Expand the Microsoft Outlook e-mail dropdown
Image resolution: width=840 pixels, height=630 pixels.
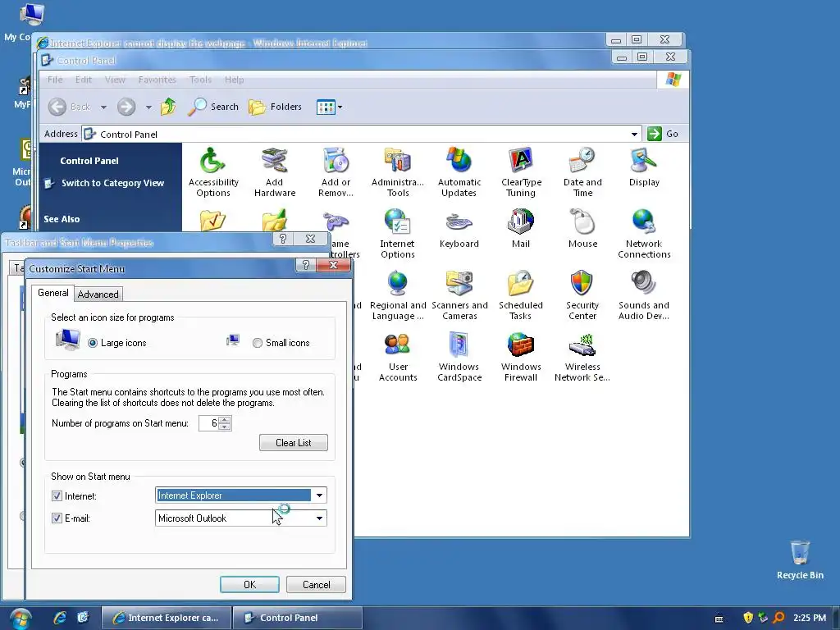pos(319,518)
